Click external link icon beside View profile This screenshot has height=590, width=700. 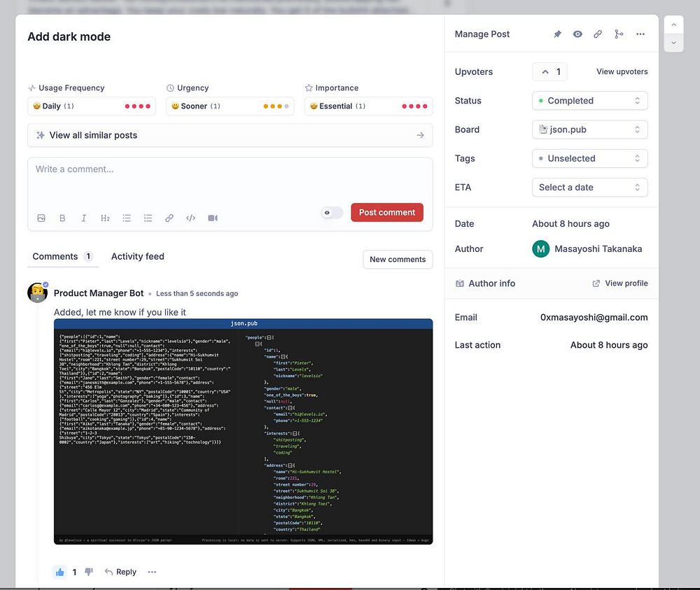596,283
